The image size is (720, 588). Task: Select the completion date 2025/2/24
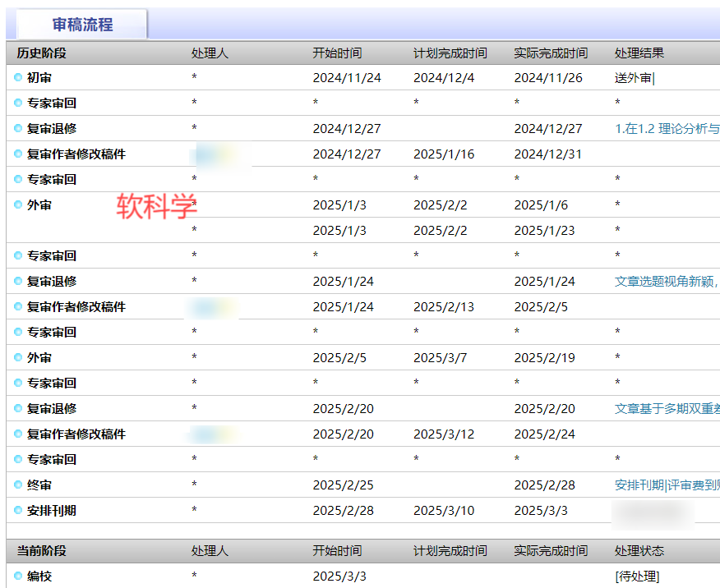pyautogui.click(x=545, y=434)
